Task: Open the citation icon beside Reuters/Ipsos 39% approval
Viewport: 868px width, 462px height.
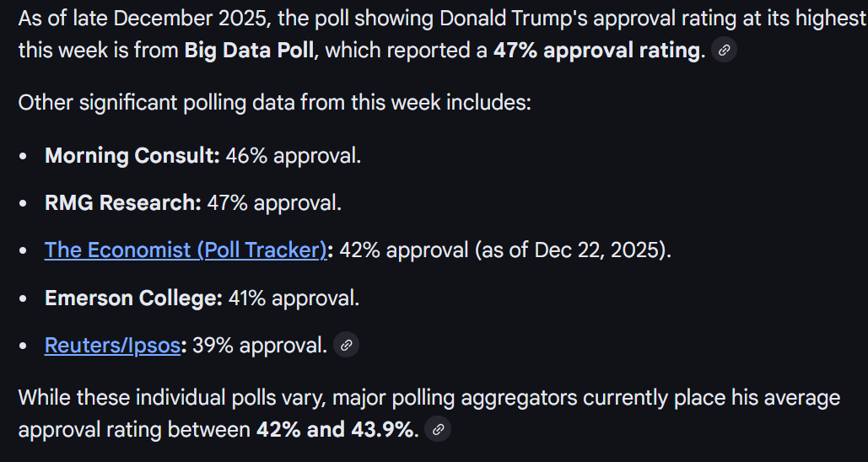Action: (346, 345)
